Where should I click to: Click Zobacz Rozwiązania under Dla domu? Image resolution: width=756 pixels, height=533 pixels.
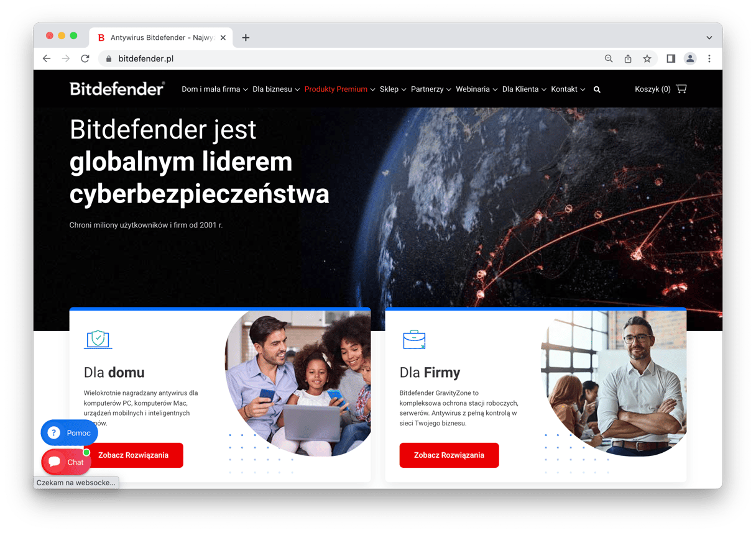pos(133,455)
